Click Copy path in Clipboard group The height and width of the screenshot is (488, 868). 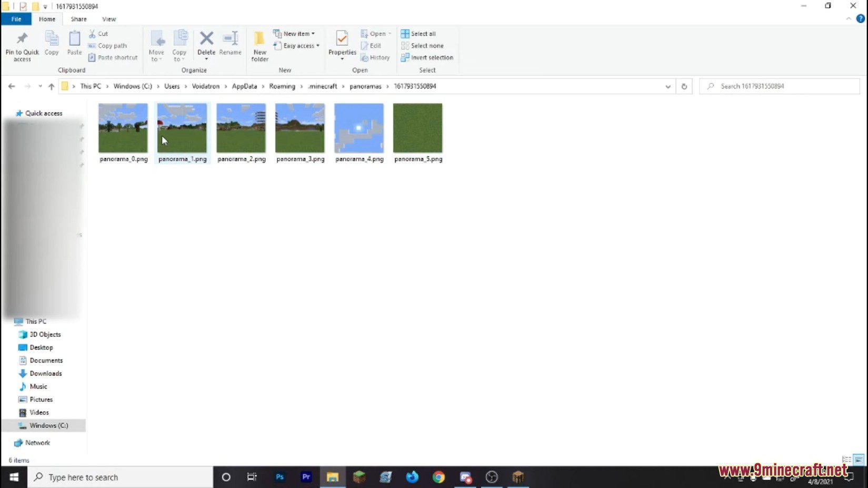coord(107,46)
